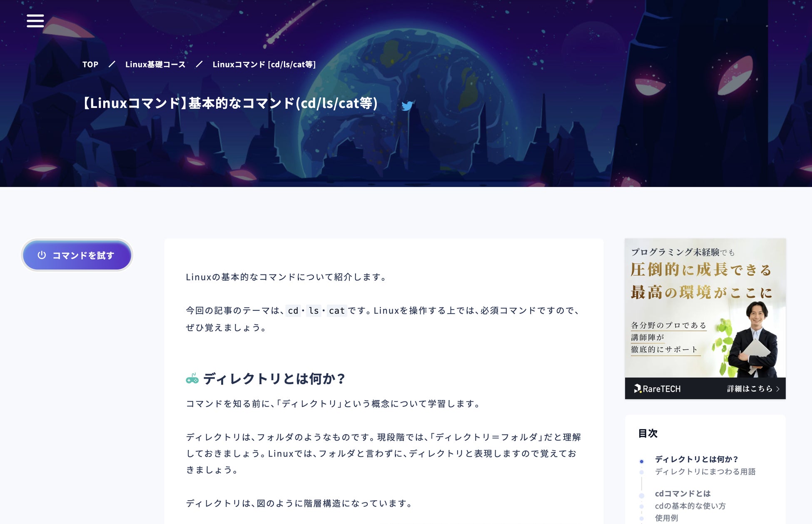Screen dimensions: 812x524
Task: Open cdコマンドとは in table of contents
Action: (x=682, y=494)
